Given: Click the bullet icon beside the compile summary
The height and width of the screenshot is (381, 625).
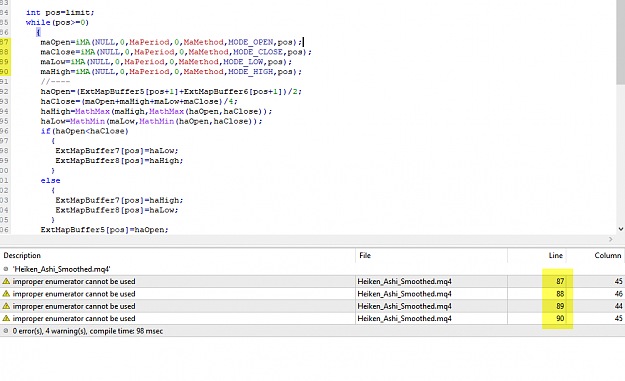Looking at the screenshot, I should [6, 331].
